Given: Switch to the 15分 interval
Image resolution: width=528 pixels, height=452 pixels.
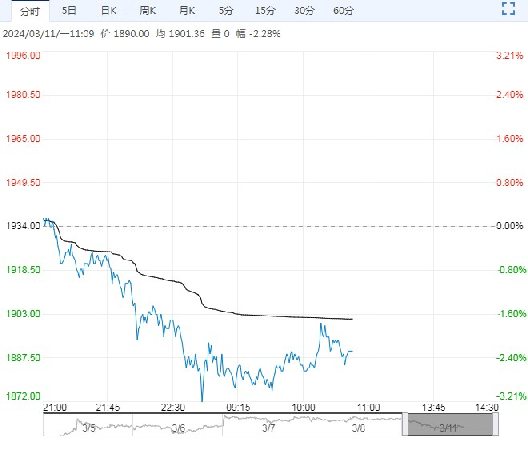Looking at the screenshot, I should tap(265, 11).
